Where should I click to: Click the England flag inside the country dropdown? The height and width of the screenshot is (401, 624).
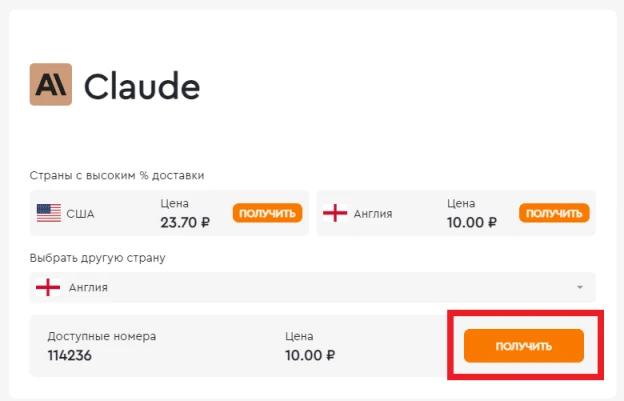coord(48,287)
